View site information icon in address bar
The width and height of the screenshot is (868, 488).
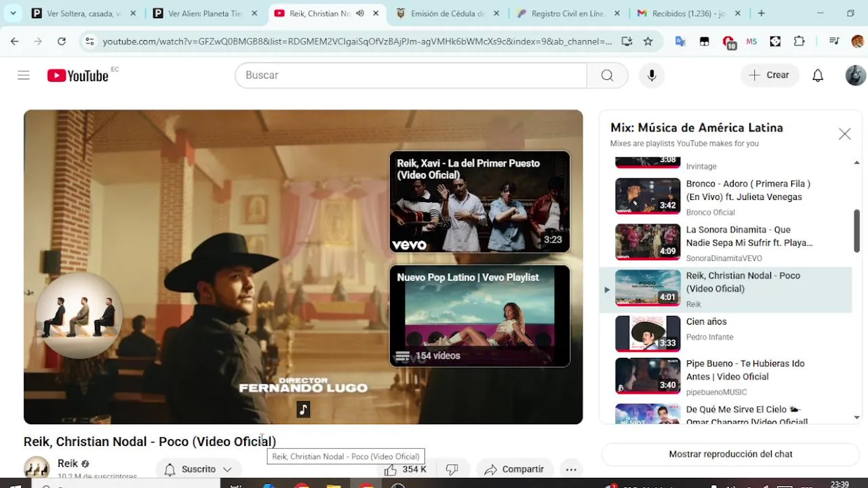click(89, 41)
